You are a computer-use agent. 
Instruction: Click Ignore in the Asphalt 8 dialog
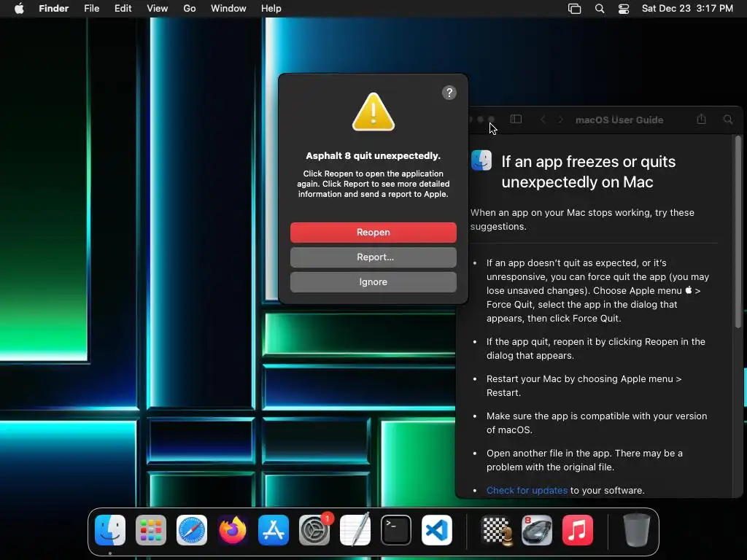click(373, 282)
